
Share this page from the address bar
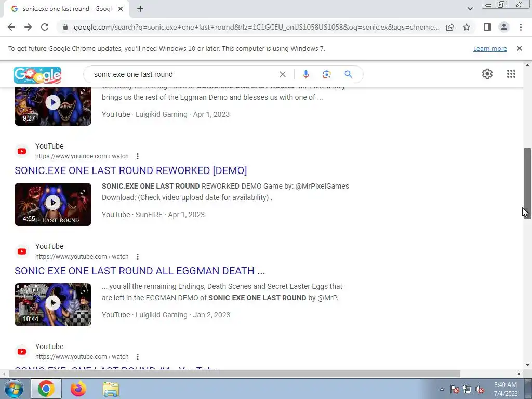coord(450,27)
